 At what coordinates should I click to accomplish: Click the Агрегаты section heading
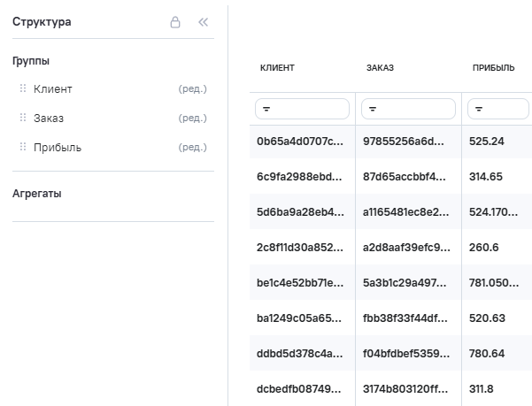[37, 194]
